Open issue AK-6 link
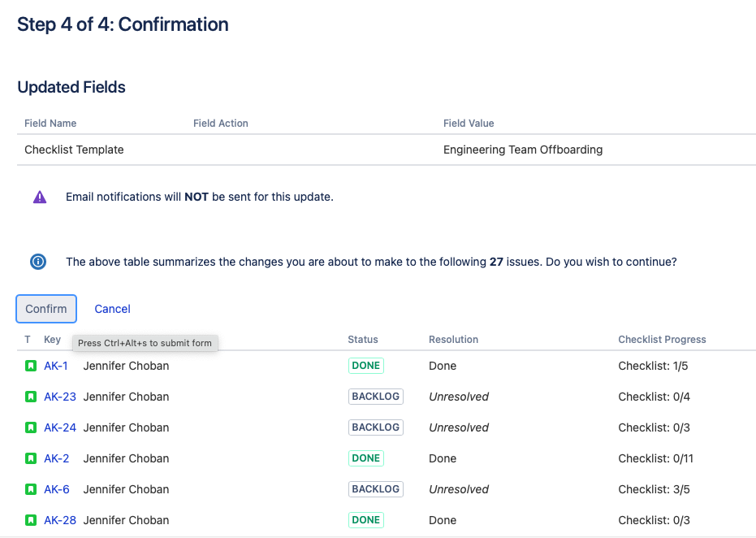The height and width of the screenshot is (538, 756). click(56, 489)
